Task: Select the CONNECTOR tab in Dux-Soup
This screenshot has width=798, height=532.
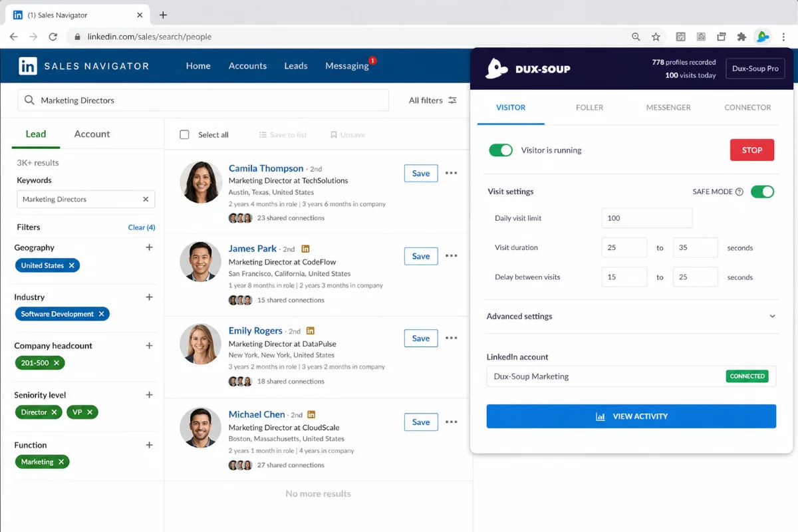Action: (747, 107)
